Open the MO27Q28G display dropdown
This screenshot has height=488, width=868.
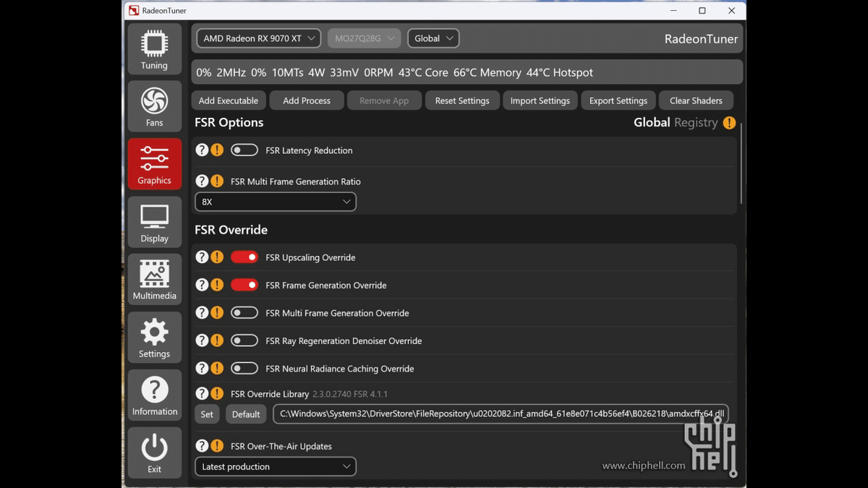click(x=364, y=38)
